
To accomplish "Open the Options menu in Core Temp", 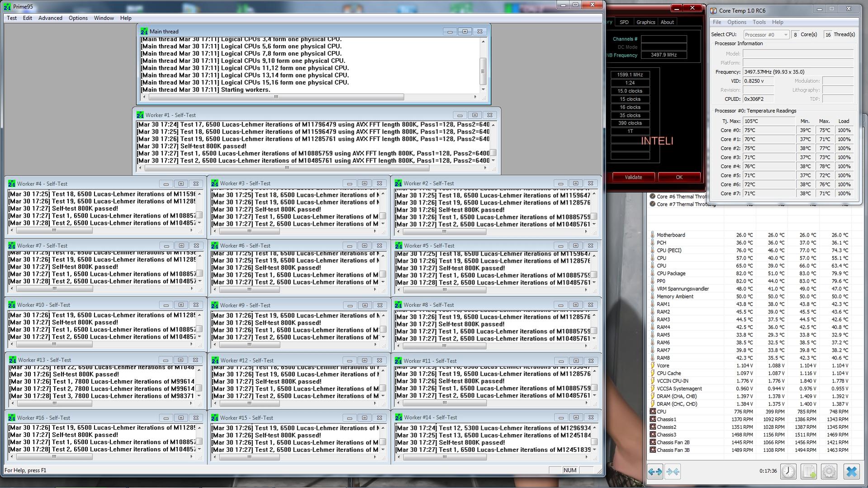I will tap(736, 22).
